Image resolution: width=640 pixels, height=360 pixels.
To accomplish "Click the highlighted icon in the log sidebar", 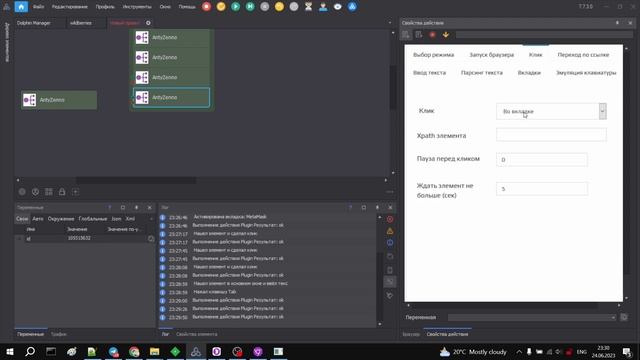I will [x=390, y=282].
